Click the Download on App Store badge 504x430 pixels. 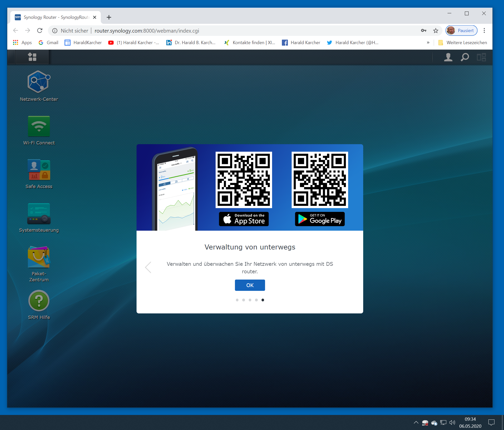click(x=244, y=219)
